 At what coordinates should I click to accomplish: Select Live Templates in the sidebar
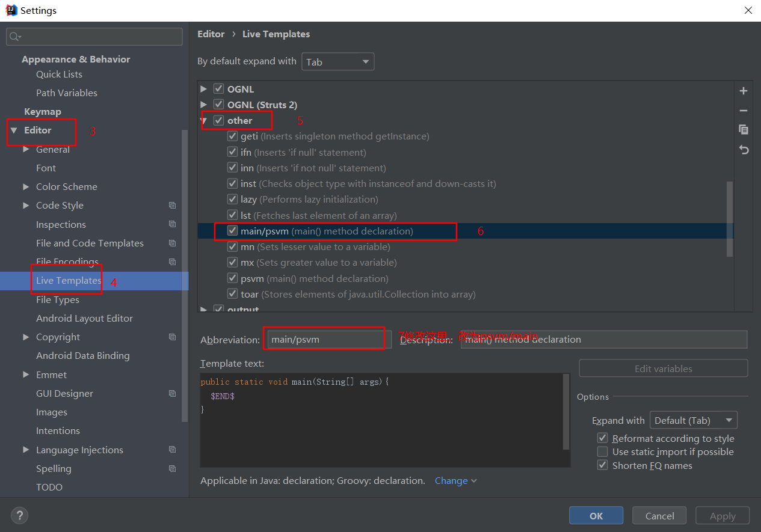click(x=69, y=281)
